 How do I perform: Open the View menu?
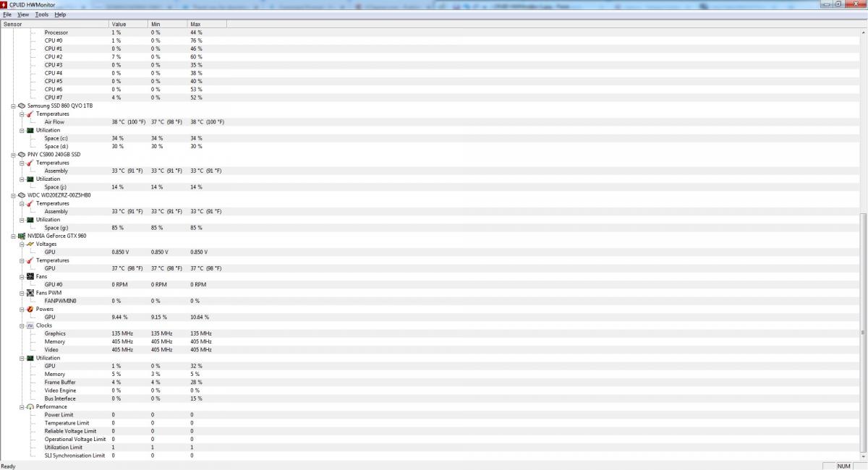23,14
